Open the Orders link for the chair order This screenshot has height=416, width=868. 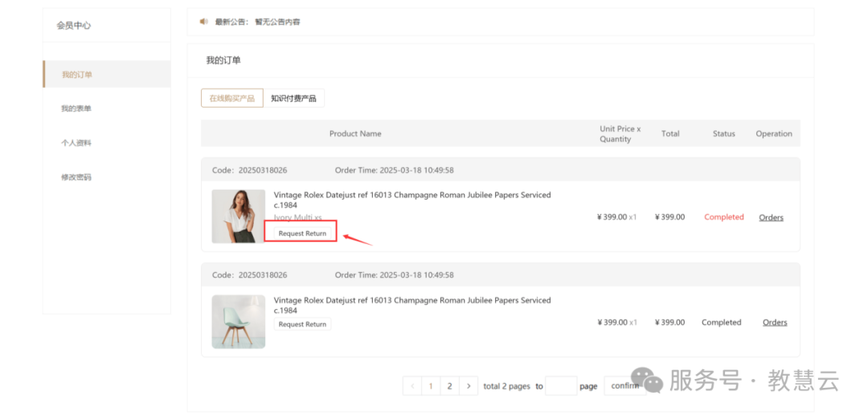pyautogui.click(x=775, y=323)
